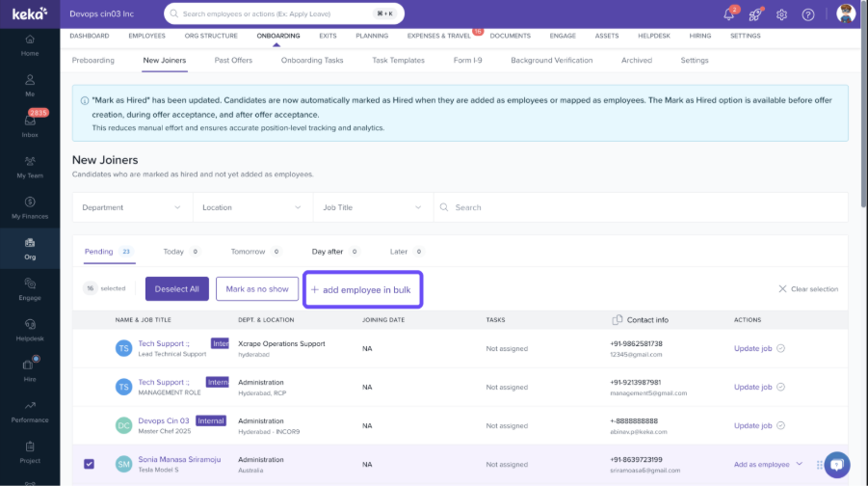Viewport: 868px width, 486px height.
Task: Switch to the Background Verification tab
Action: click(x=551, y=60)
